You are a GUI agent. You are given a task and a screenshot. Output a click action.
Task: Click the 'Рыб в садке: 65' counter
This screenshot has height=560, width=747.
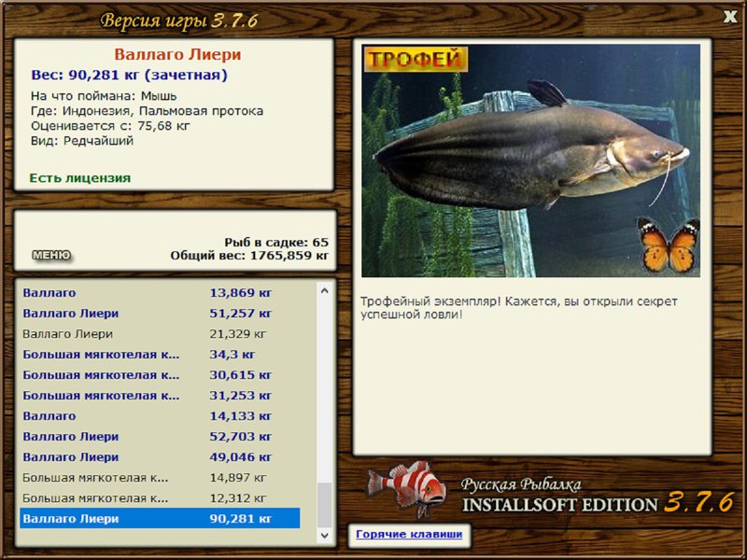pos(276,243)
